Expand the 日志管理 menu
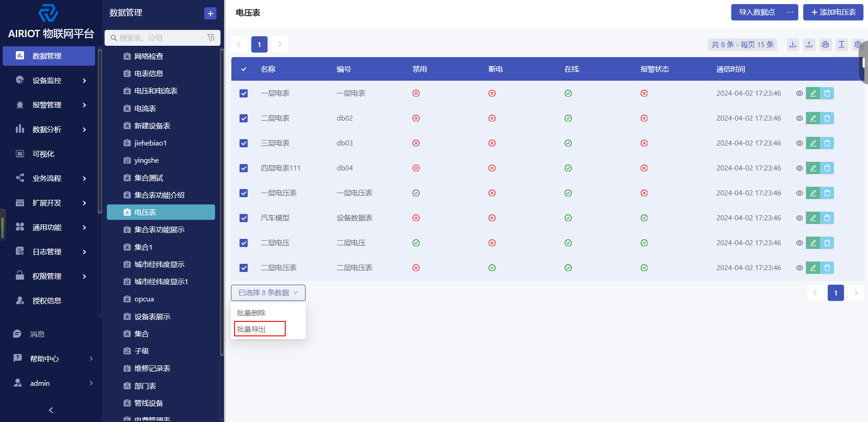Viewport: 868px width, 422px height. tap(49, 252)
